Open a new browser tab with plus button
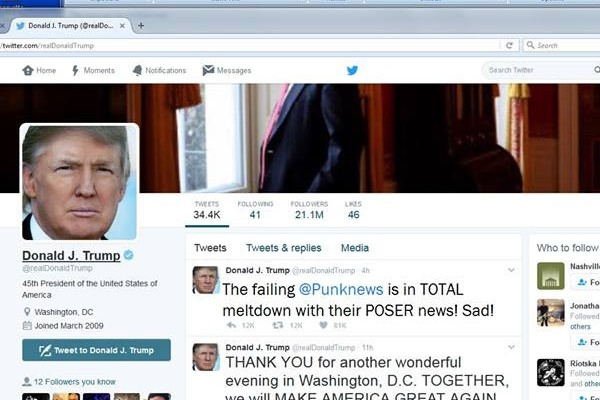The width and height of the screenshot is (600, 400). [141, 26]
